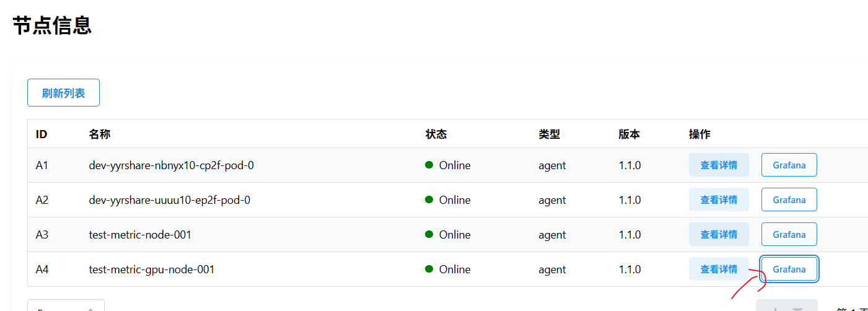
Task: Click the green status dot for A1
Action: click(x=429, y=165)
